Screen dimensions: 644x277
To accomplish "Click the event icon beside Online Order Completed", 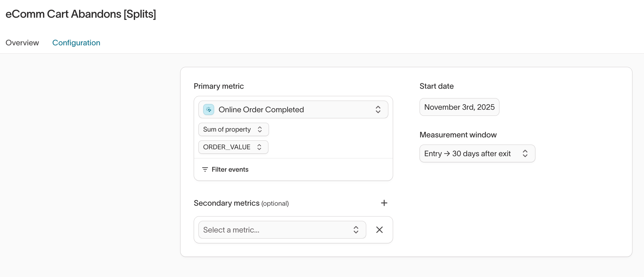I will 209,109.
